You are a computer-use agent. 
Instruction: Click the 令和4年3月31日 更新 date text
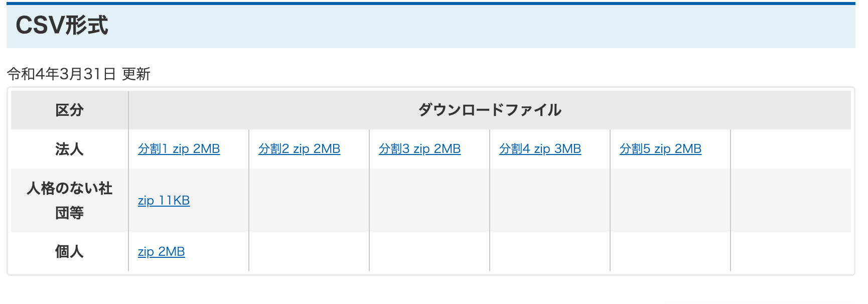(x=79, y=74)
